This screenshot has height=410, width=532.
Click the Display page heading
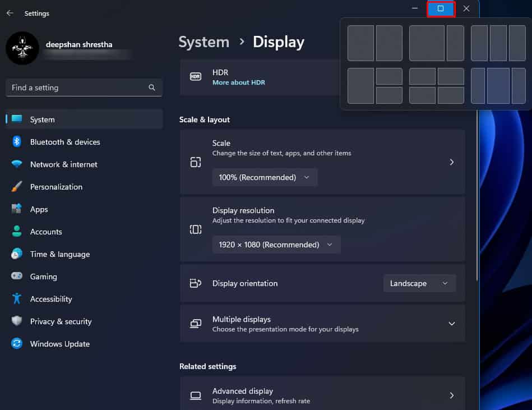click(278, 43)
